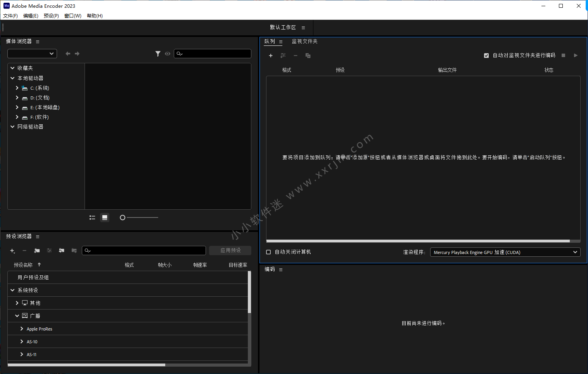Click the file type filter funnel icon
The width and height of the screenshot is (588, 374).
pos(158,54)
